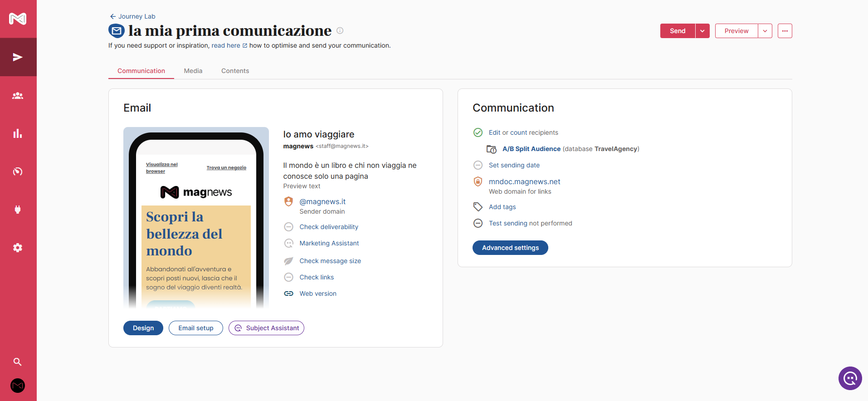The height and width of the screenshot is (401, 868).
Task: Open the Subject Assistant
Action: point(266,328)
